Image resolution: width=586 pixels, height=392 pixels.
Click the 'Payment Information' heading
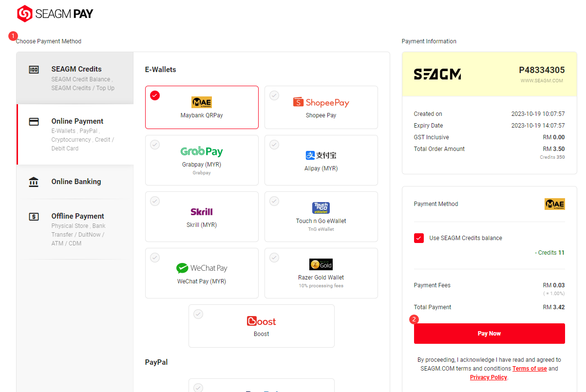[x=429, y=41]
